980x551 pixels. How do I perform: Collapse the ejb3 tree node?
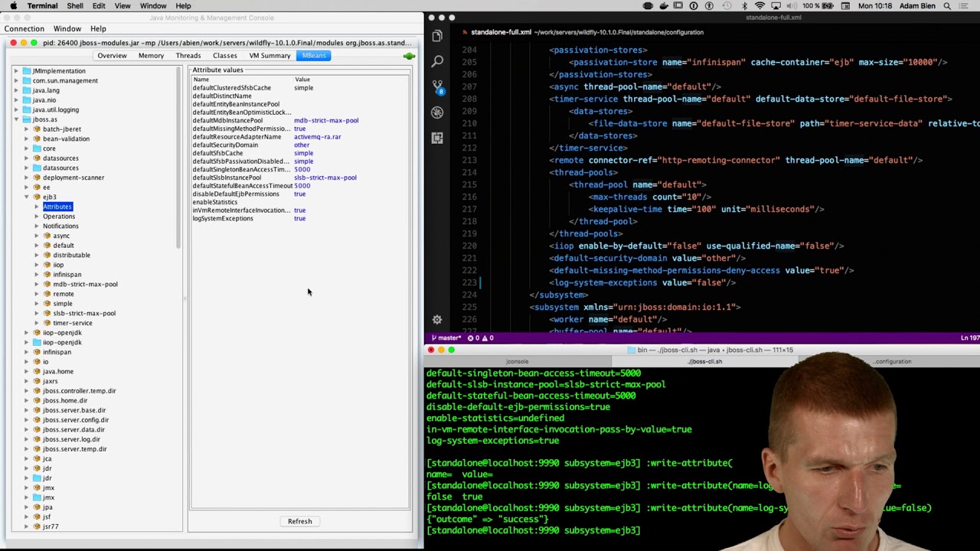tap(26, 197)
